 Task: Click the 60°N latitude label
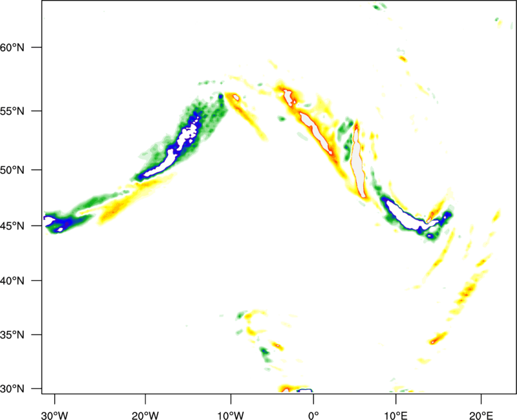coord(12,48)
